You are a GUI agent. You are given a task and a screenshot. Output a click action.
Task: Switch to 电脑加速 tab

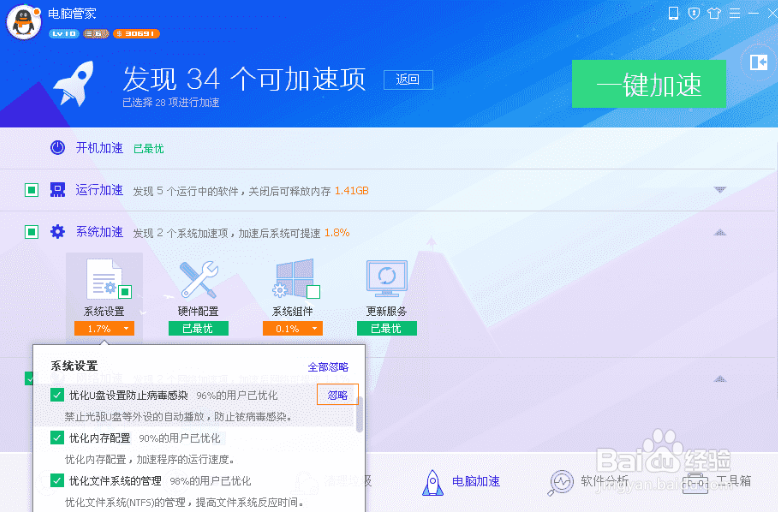[460, 481]
